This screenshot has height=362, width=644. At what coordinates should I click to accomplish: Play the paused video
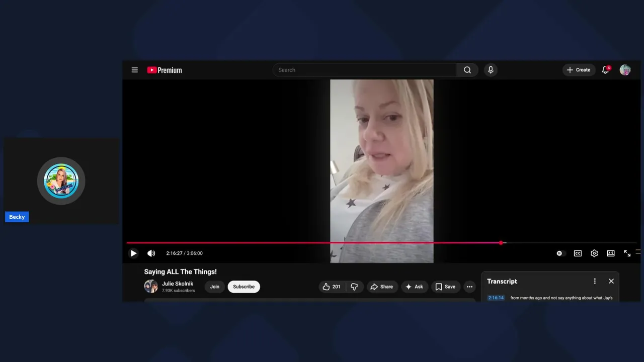[x=133, y=253]
